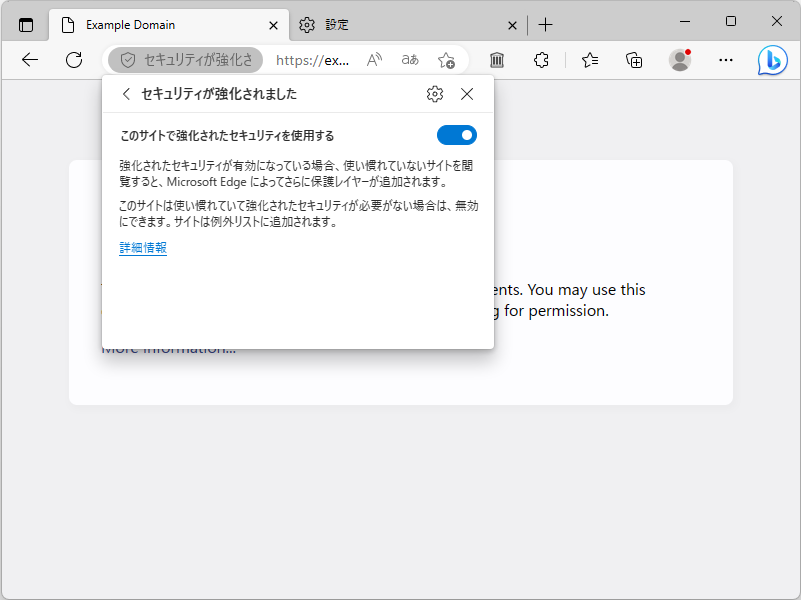Open the Bing Chat sidebar

[x=772, y=60]
